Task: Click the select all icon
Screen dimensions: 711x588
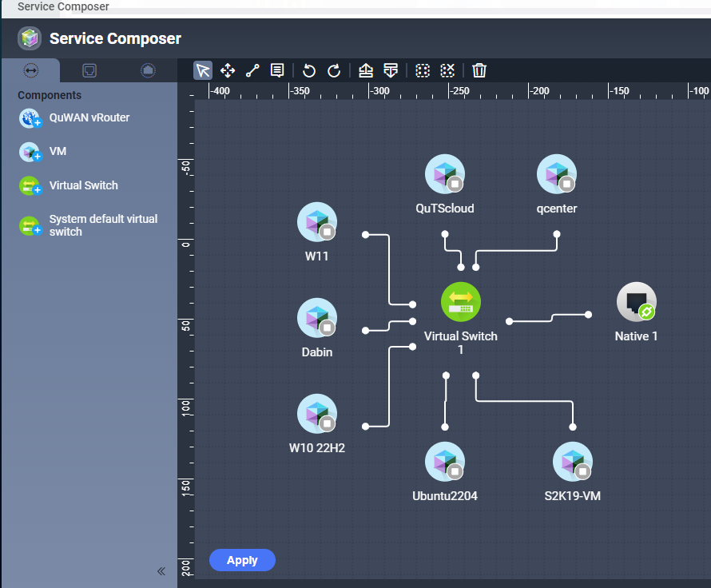Action: coord(423,71)
